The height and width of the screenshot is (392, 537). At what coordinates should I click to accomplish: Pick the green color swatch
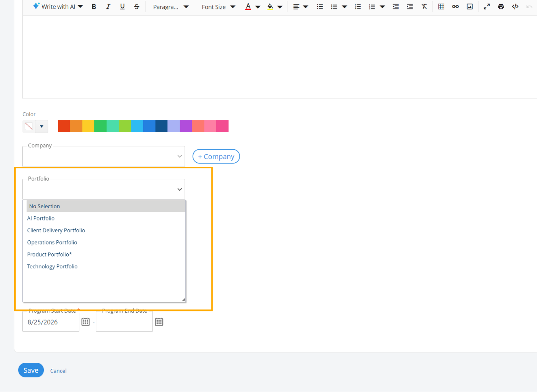pyautogui.click(x=100, y=126)
